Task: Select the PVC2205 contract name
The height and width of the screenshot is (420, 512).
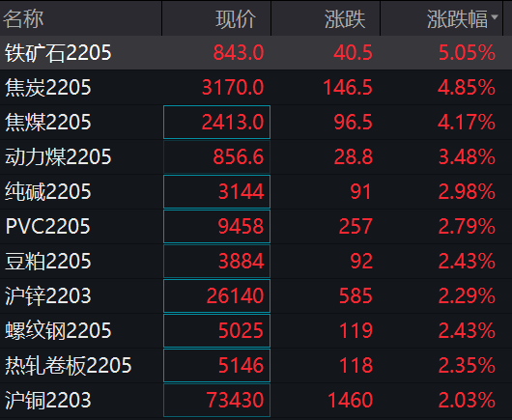Action: [47, 226]
